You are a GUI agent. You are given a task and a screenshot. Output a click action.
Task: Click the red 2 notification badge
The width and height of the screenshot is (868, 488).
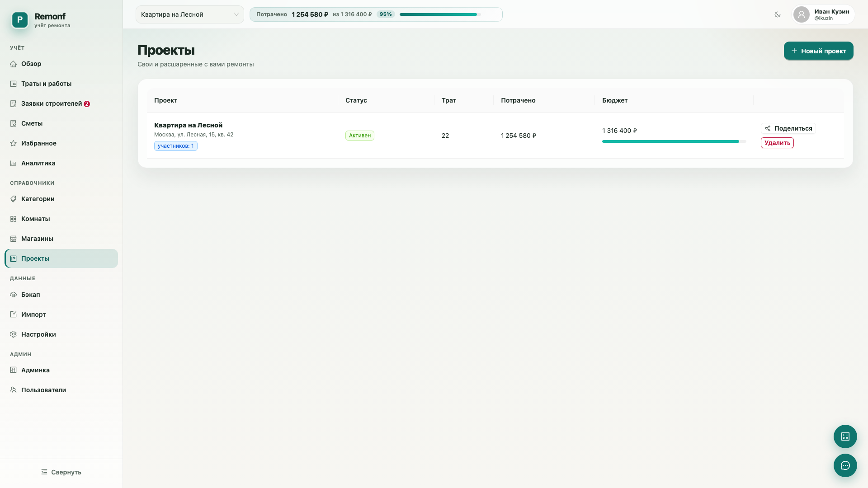click(87, 104)
